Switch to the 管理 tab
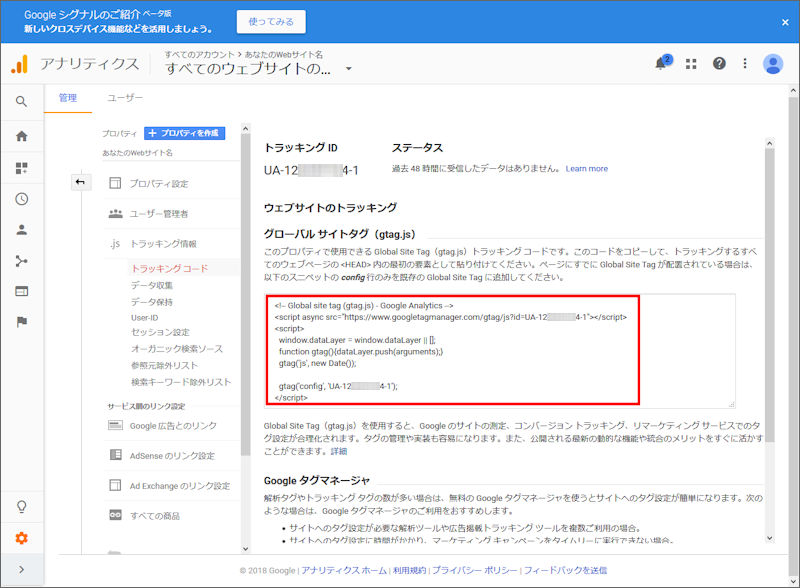The image size is (800, 588). point(68,98)
